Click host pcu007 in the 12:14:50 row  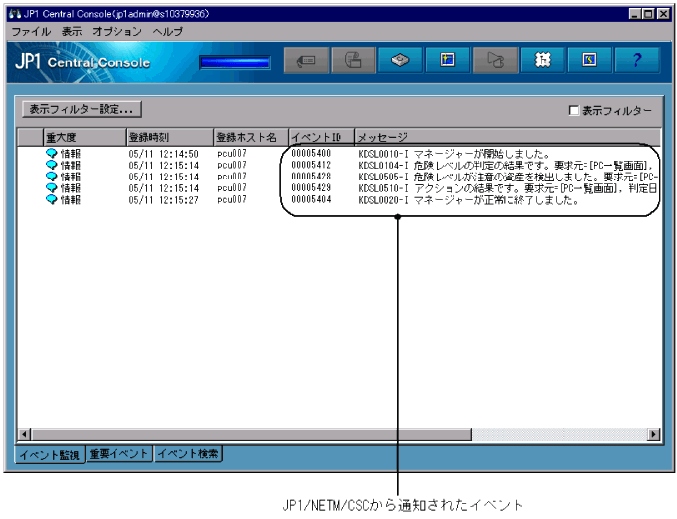point(231,153)
